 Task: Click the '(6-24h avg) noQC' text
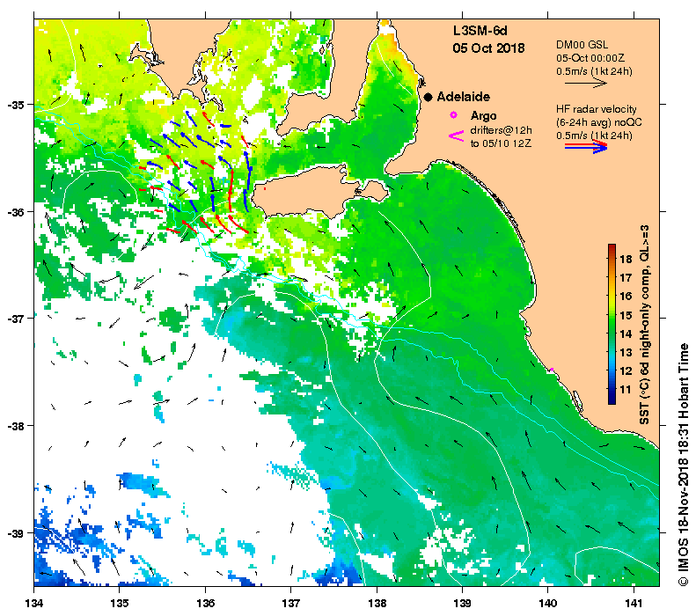tap(599, 122)
